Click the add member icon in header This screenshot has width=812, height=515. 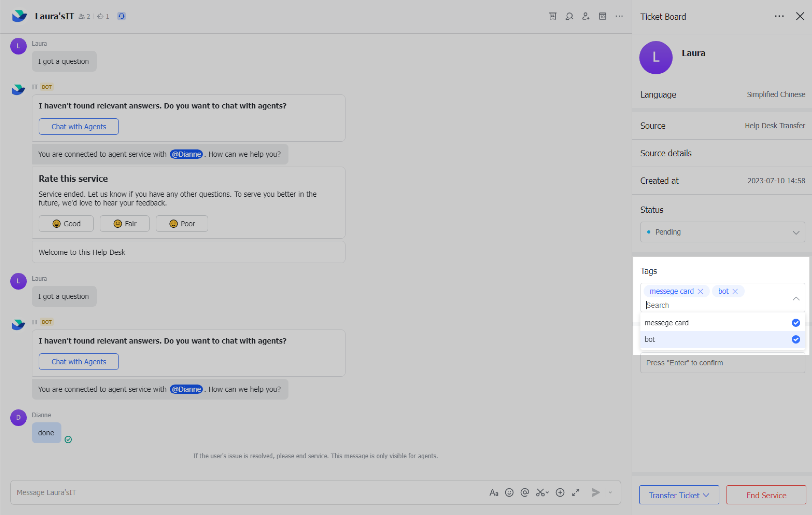586,16
